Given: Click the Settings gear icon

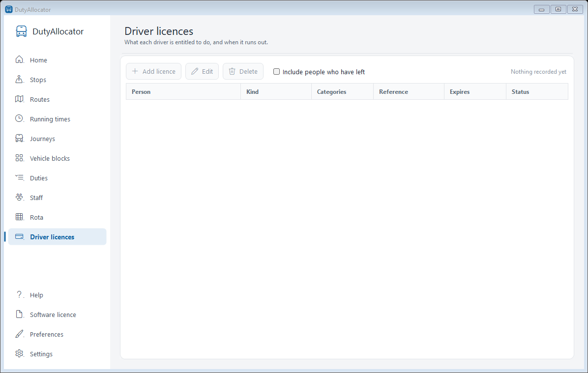Looking at the screenshot, I should [20, 353].
